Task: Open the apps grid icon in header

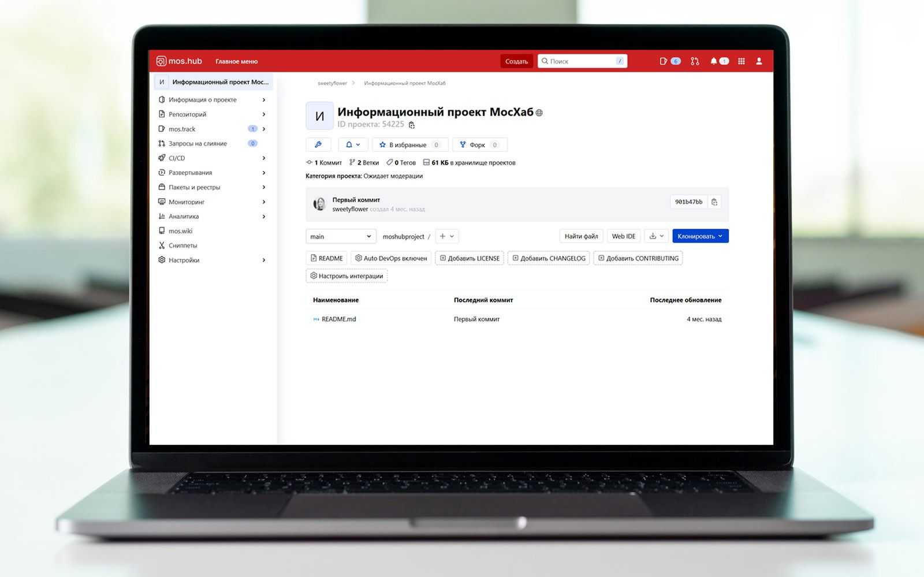Action: click(x=742, y=61)
